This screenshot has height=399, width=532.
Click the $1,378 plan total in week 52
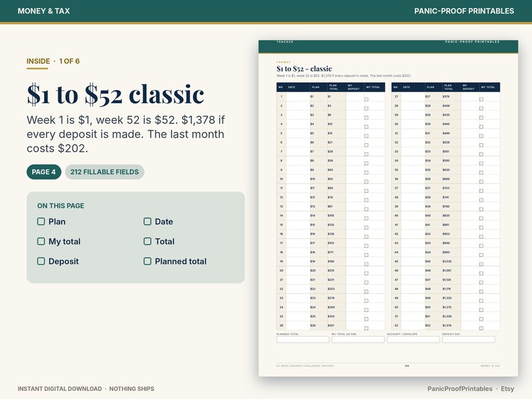coord(447,325)
